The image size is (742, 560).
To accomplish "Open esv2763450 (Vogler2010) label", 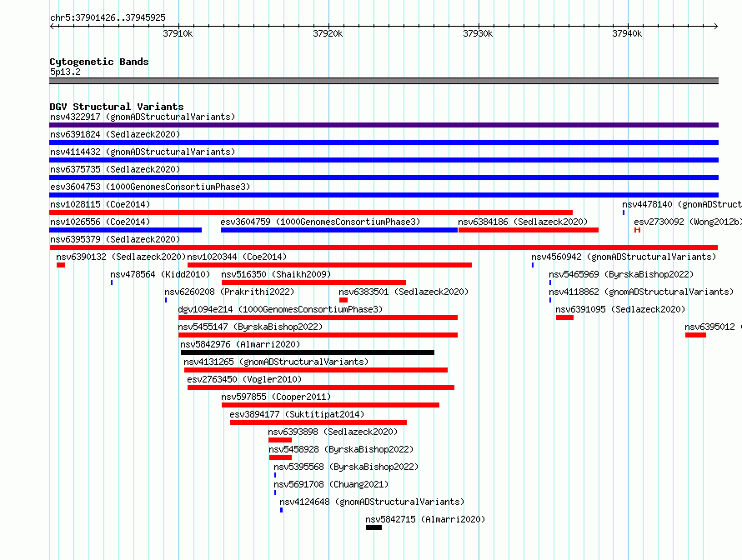I will pos(244,379).
